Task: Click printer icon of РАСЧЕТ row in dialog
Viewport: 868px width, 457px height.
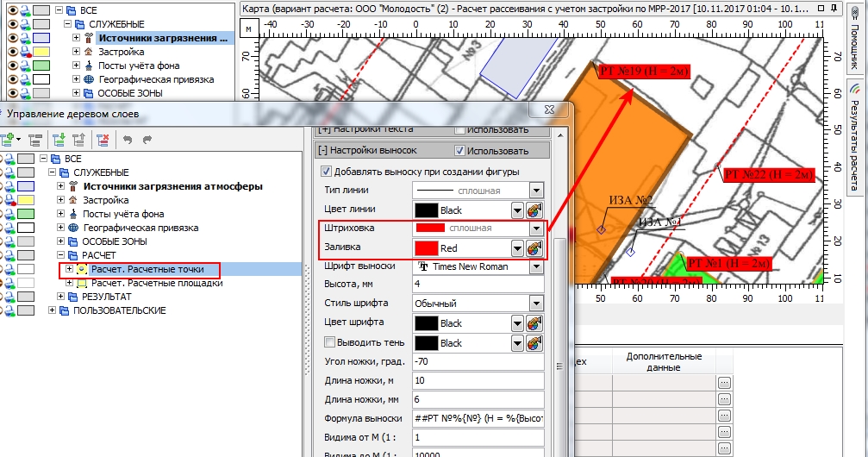Action: tap(9, 255)
